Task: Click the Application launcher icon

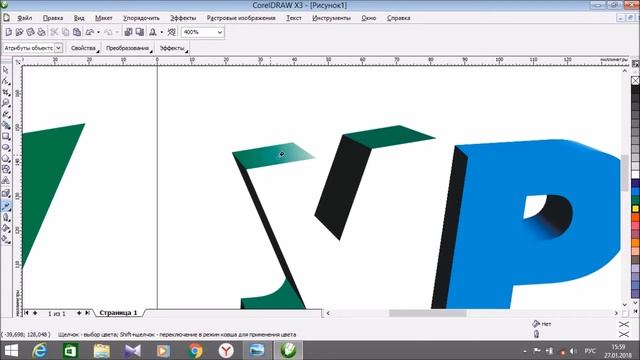Action: (x=153, y=32)
